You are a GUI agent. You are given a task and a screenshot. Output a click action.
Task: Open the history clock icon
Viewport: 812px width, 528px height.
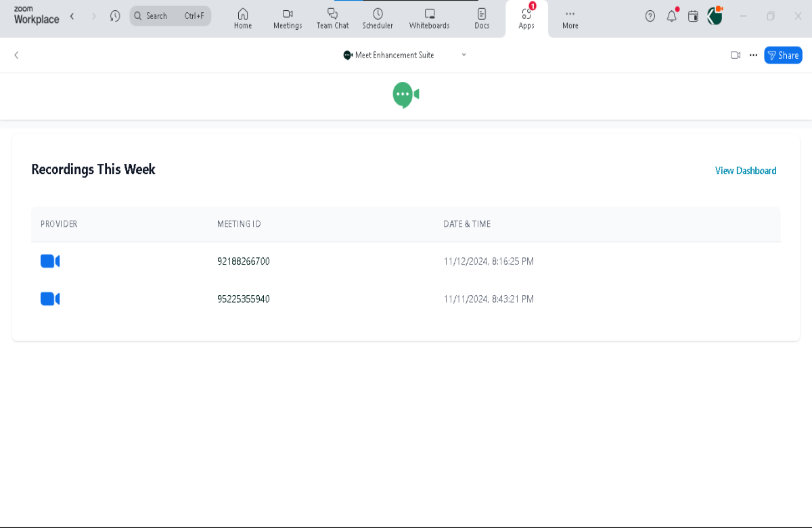[x=115, y=16]
